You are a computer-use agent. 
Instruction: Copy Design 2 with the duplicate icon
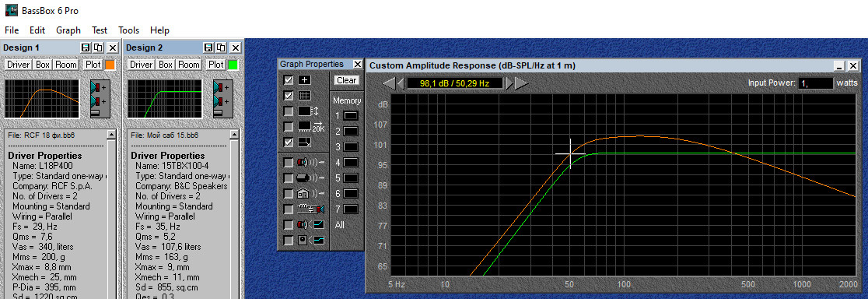click(x=221, y=47)
